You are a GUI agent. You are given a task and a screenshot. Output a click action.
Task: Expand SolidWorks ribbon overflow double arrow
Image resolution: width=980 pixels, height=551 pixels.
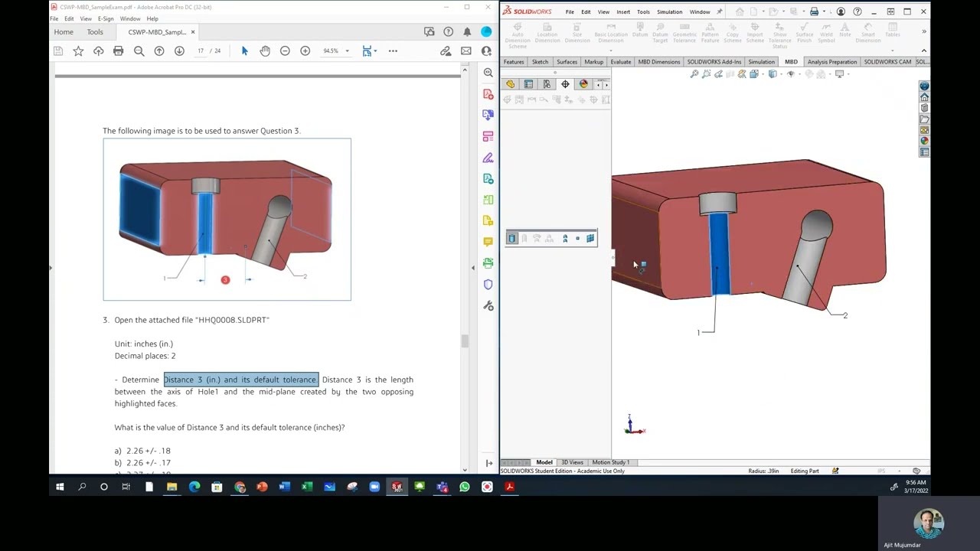tap(924, 31)
